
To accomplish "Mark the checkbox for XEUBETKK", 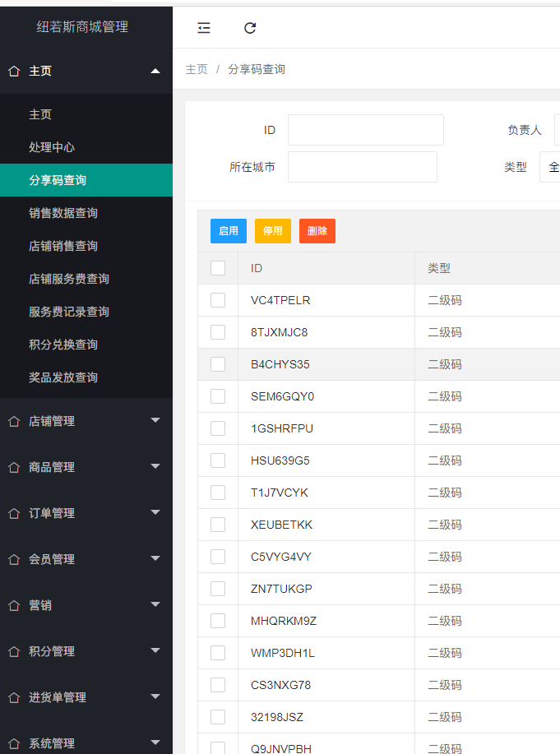I will [x=218, y=525].
